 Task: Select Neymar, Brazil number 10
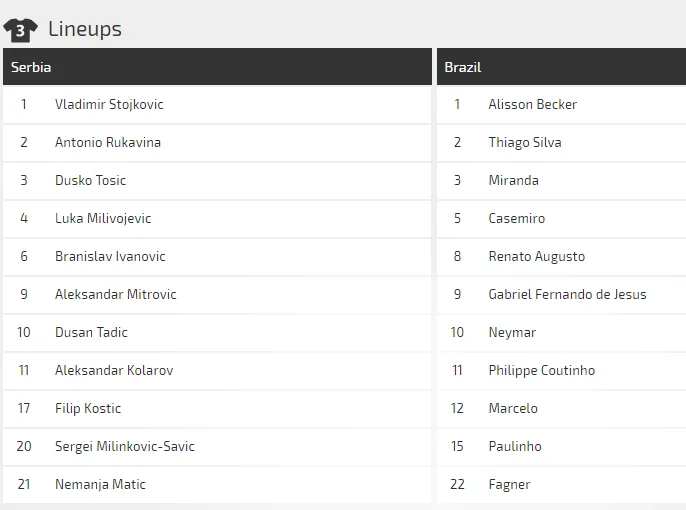(x=512, y=332)
